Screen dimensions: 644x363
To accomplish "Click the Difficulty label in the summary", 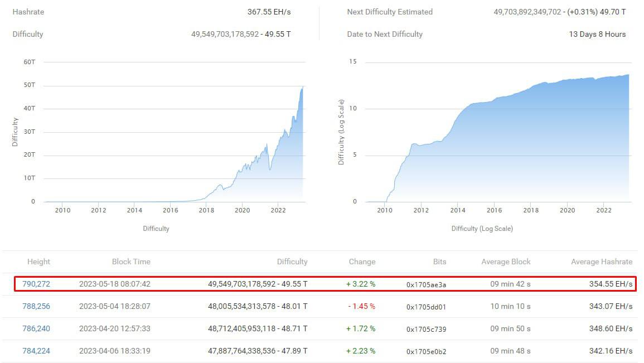I will [27, 34].
